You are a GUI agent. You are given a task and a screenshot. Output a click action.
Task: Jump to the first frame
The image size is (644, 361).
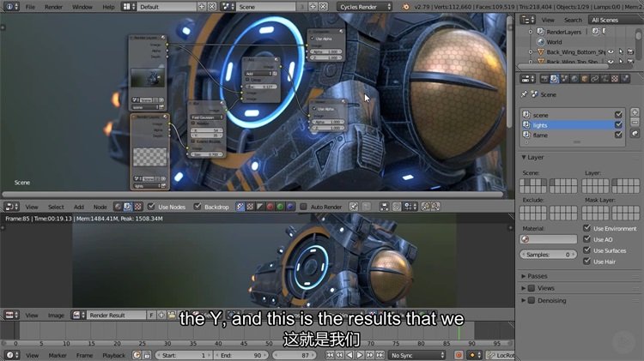(330, 355)
